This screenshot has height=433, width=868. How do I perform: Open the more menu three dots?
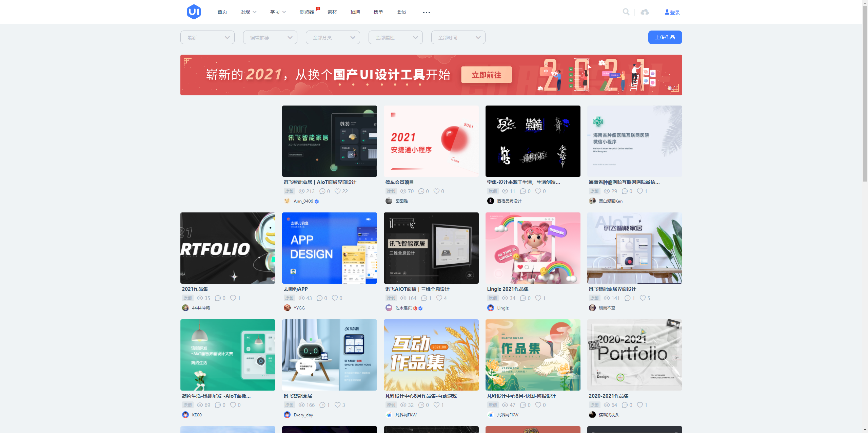426,13
